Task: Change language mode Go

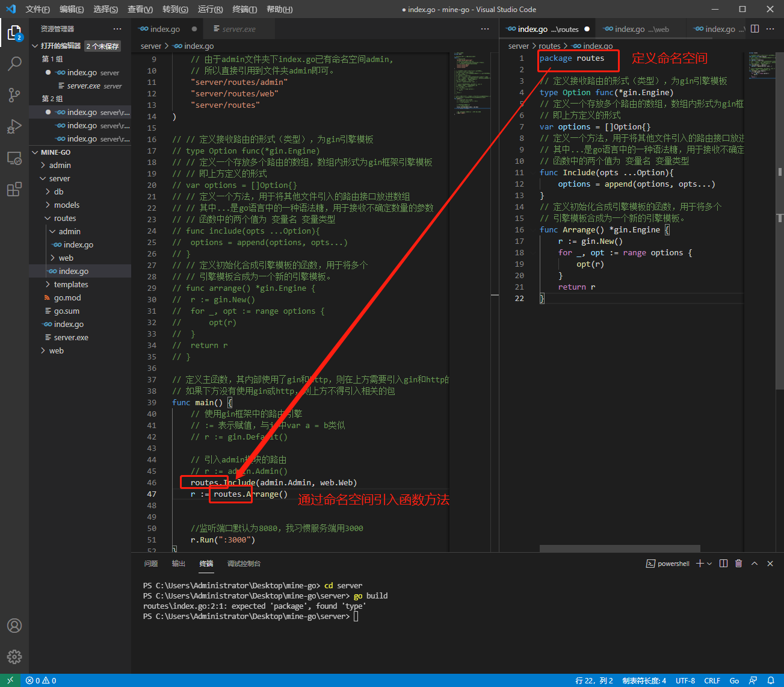Action: (734, 680)
